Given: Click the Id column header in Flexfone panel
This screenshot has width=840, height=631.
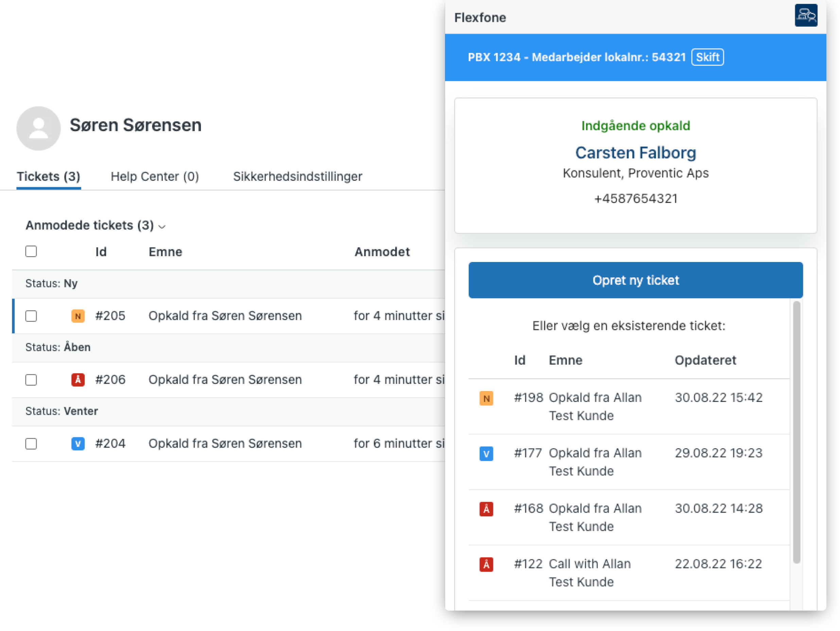Looking at the screenshot, I should pos(520,360).
